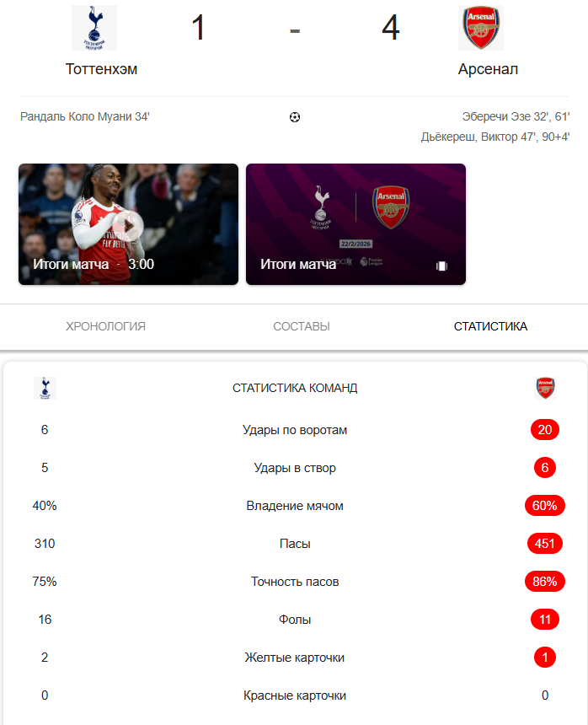Viewport: 588px width, 725px height.
Task: Click the small Tottenham logo in the statistics header
Action: tap(45, 388)
